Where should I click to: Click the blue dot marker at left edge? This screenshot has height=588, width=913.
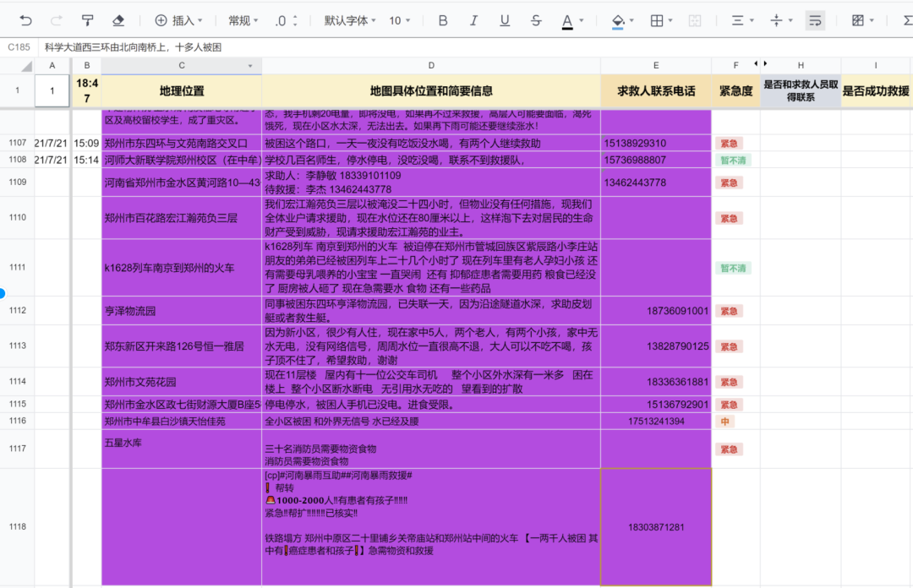3,293
